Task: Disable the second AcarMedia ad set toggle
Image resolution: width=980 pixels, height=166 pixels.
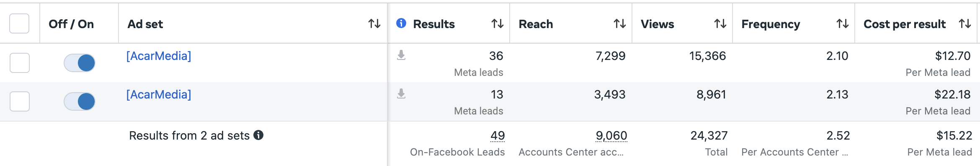Action: pos(80,101)
